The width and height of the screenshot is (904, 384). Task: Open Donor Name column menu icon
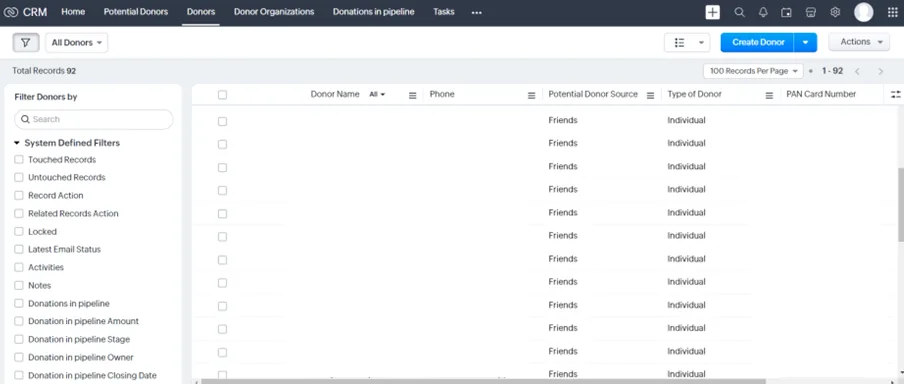[412, 95]
